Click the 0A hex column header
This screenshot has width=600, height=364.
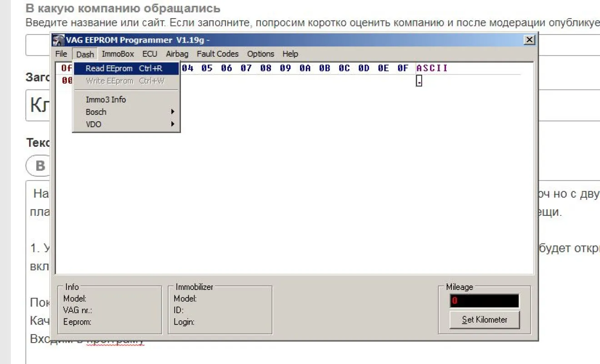(305, 68)
